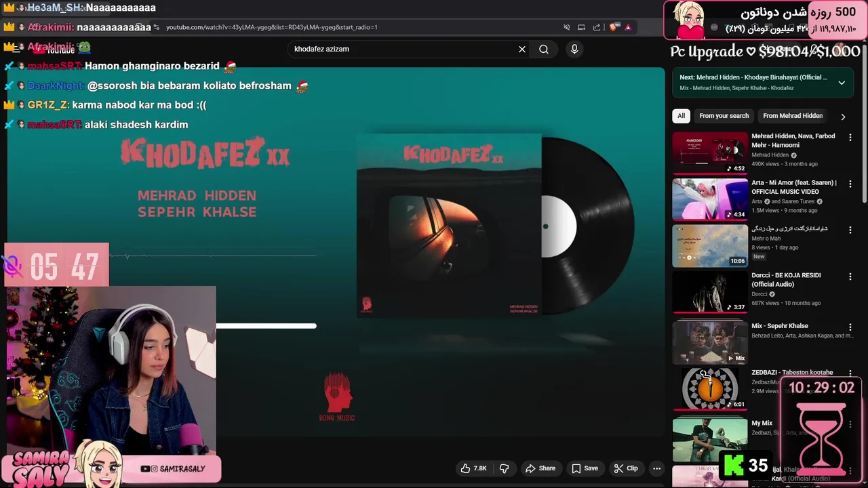Open options menu for Dorcci video
The image size is (868, 488).
pos(850,277)
